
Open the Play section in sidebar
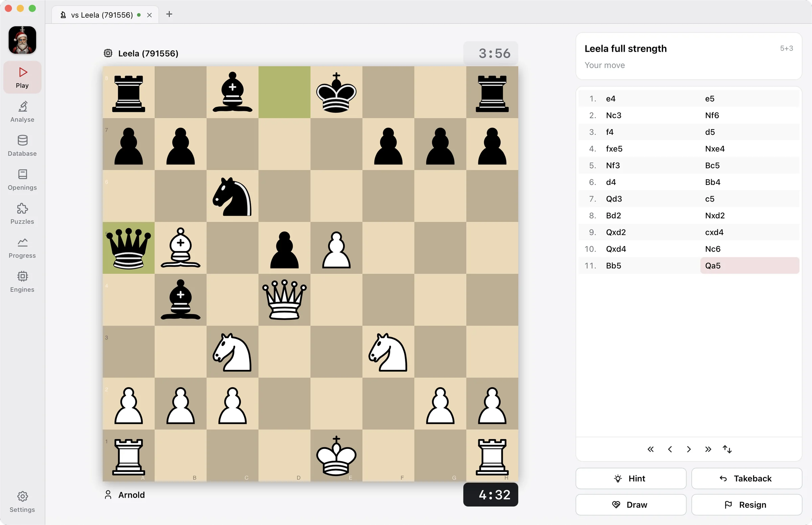click(22, 77)
